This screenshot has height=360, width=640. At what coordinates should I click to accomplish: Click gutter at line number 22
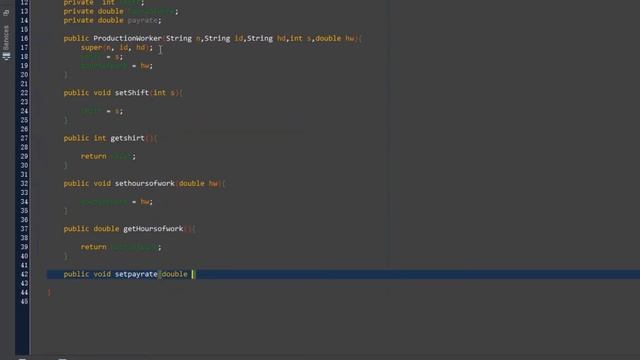pyautogui.click(x=24, y=93)
